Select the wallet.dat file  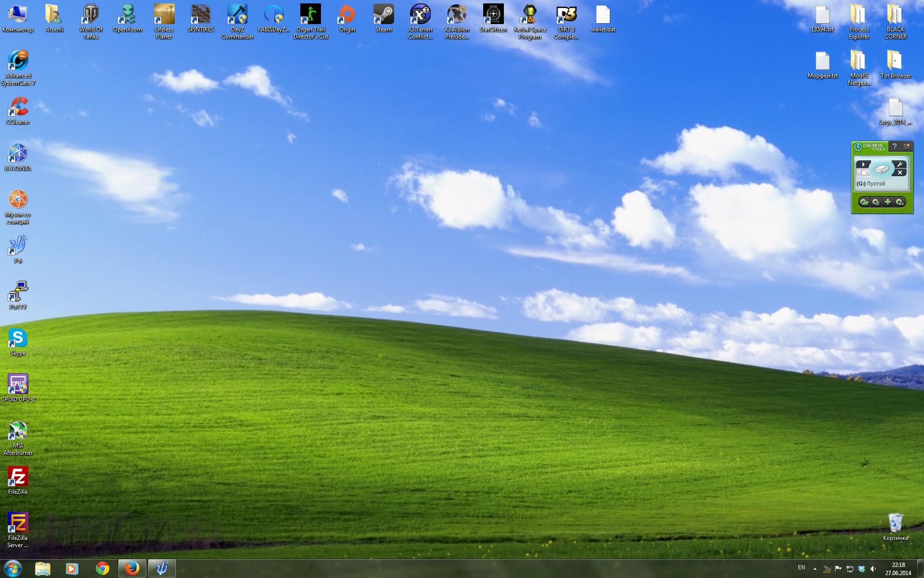(x=603, y=18)
